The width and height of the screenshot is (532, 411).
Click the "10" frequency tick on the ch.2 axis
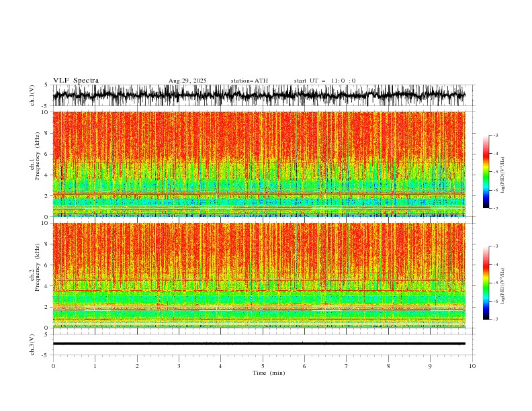45,223
